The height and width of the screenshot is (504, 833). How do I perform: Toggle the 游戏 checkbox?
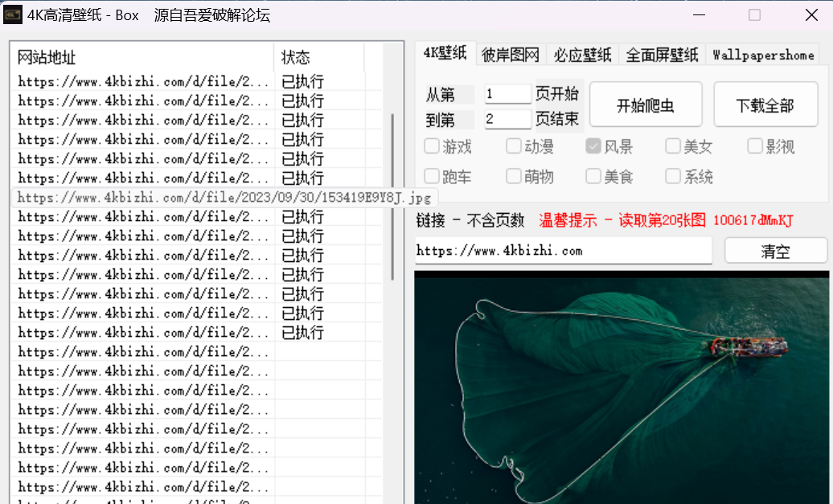tap(433, 146)
